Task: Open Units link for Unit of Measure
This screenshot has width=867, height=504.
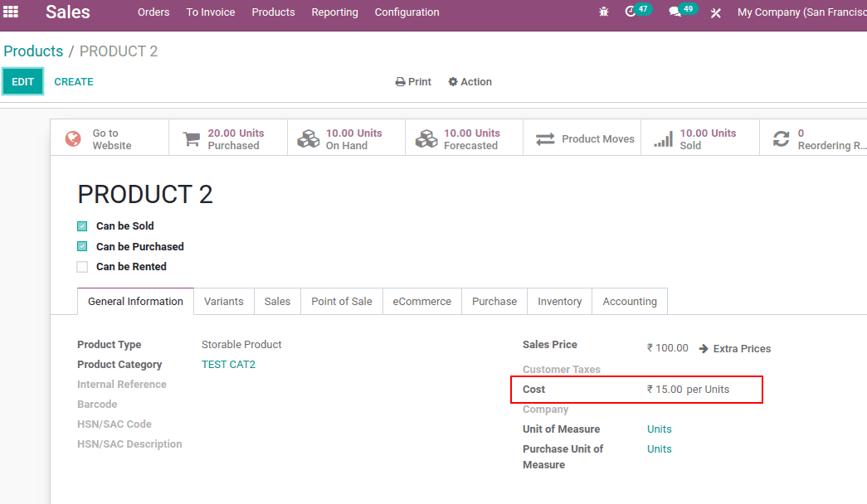Action: pyautogui.click(x=659, y=429)
